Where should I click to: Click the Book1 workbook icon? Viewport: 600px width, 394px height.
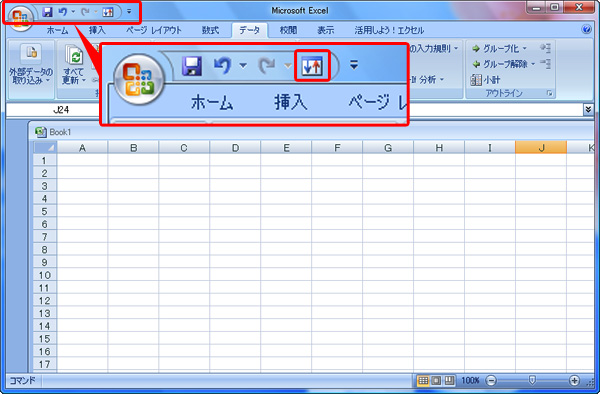(41, 132)
